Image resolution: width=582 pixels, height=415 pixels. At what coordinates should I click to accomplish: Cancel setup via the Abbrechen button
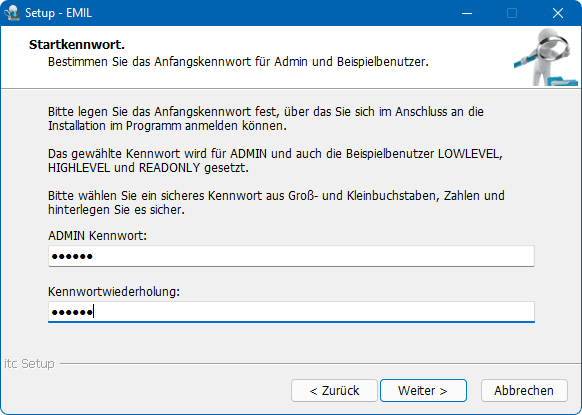[x=524, y=391]
